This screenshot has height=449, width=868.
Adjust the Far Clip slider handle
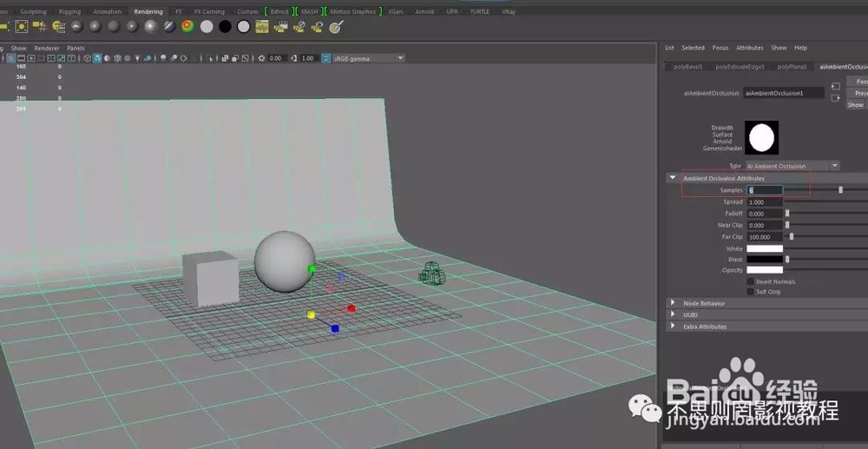tap(792, 237)
